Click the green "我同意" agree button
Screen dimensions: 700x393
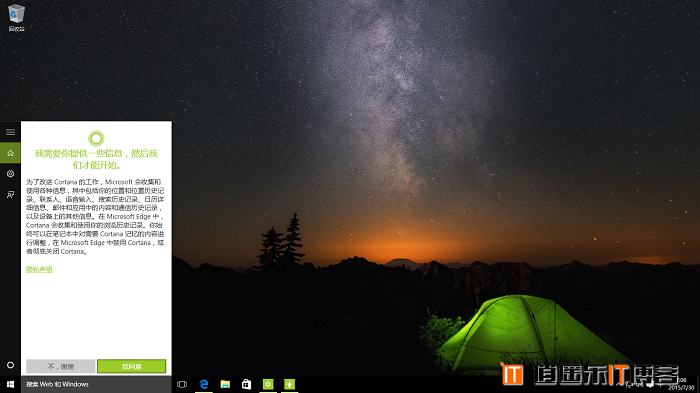click(x=132, y=366)
